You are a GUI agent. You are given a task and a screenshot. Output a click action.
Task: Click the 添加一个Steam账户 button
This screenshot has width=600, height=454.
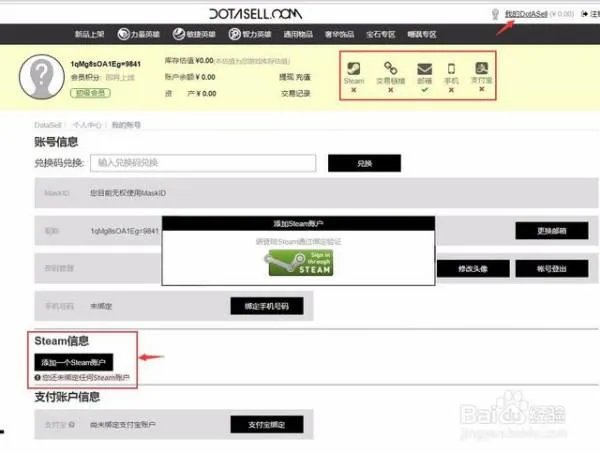pos(73,362)
